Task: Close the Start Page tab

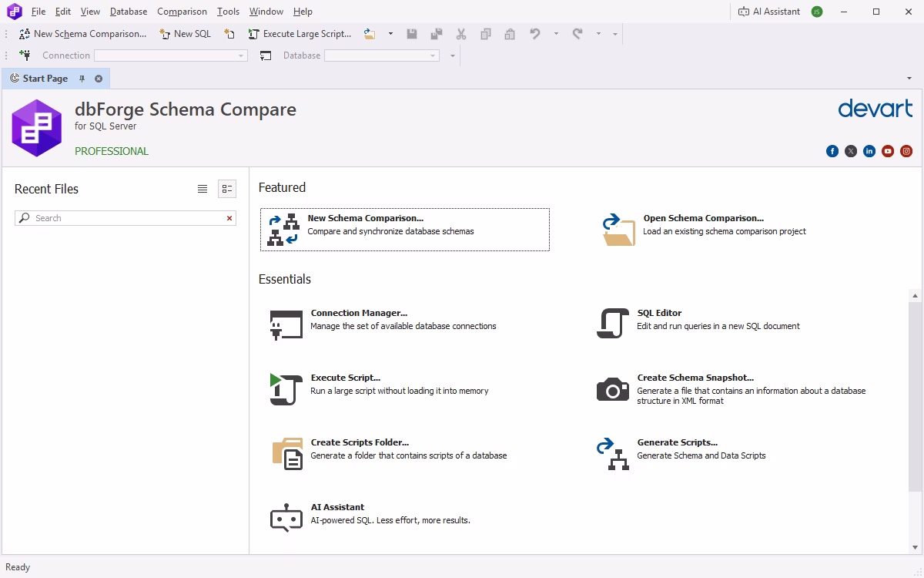Action: pos(99,79)
